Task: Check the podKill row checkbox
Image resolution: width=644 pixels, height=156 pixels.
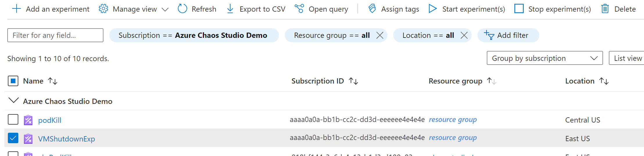Action: [x=13, y=120]
